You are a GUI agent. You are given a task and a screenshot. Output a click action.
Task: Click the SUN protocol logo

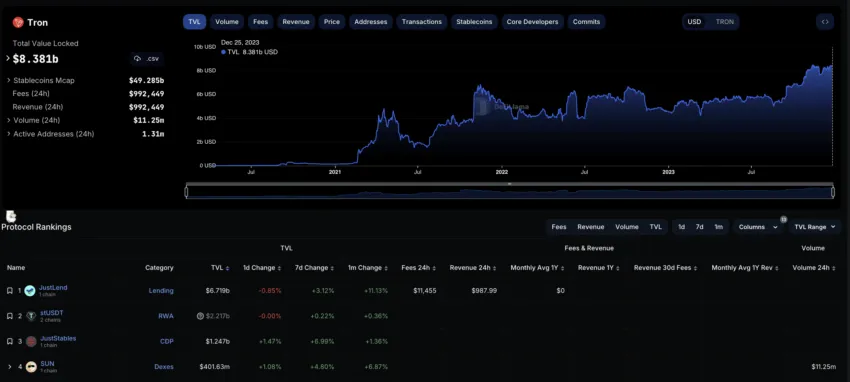[31, 367]
